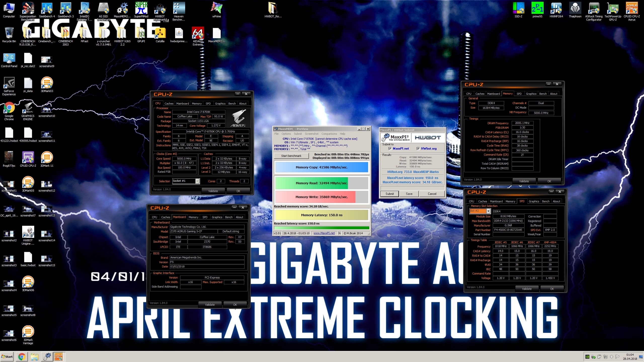Open the Help menu in MaxxMEM
Viewport: 644px width, 362px height.
[342, 134]
